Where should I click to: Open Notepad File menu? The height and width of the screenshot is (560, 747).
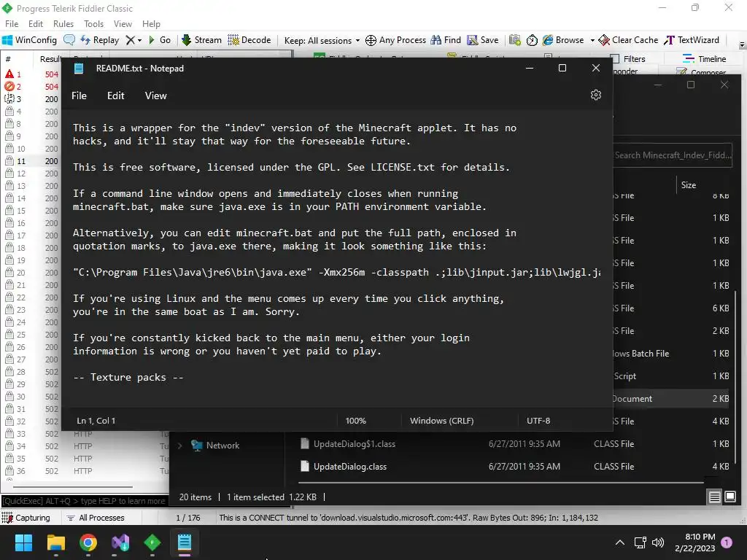[79, 96]
